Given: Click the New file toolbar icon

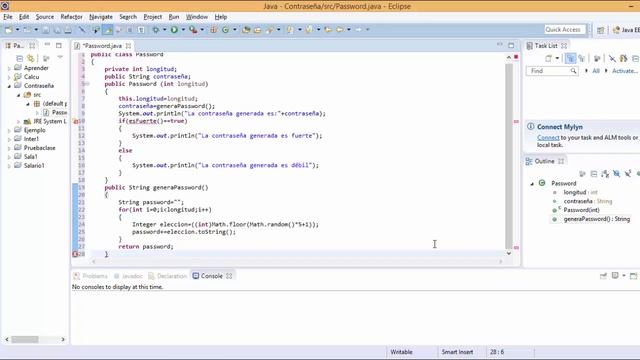Looking at the screenshot, I should [x=8, y=30].
